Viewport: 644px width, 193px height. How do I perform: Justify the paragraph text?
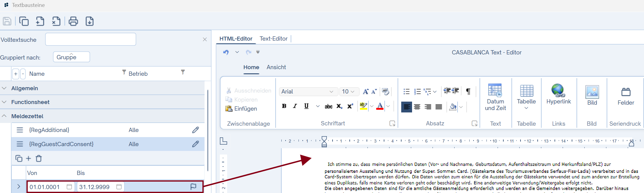[x=439, y=107]
